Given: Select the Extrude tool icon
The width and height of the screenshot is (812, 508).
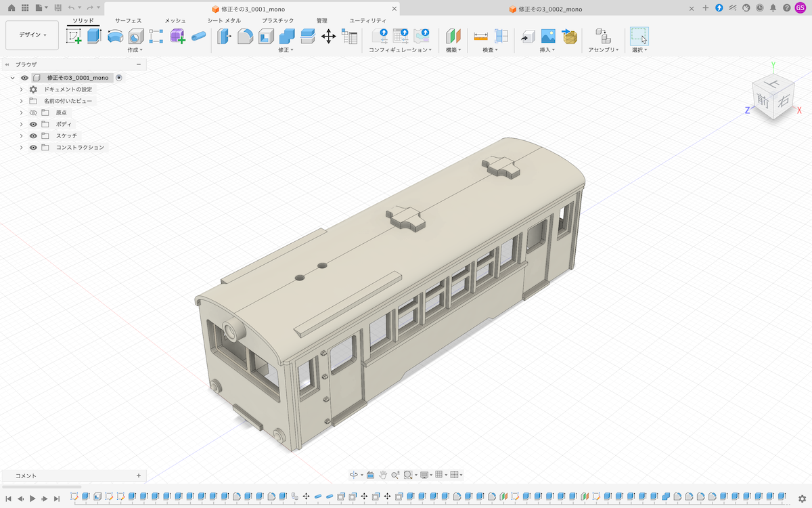Looking at the screenshot, I should coord(94,37).
